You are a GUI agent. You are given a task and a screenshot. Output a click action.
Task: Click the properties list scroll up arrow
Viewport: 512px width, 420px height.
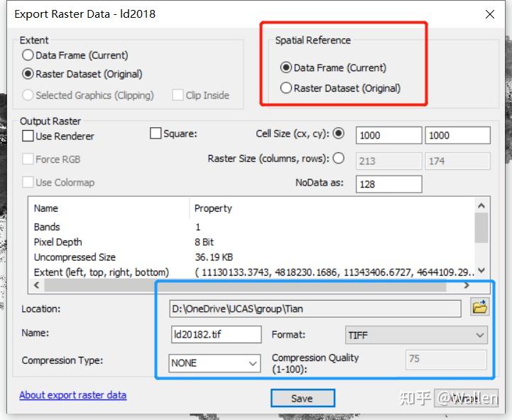click(481, 205)
